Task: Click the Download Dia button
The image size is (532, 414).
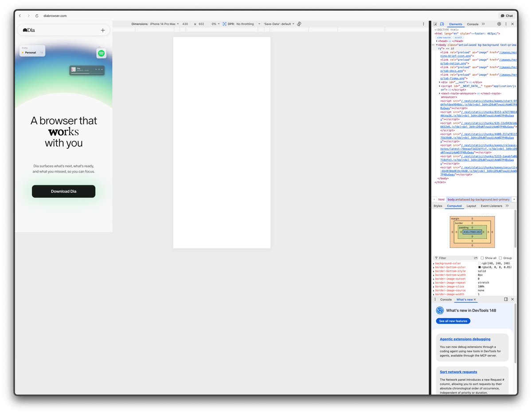Action: click(x=63, y=191)
